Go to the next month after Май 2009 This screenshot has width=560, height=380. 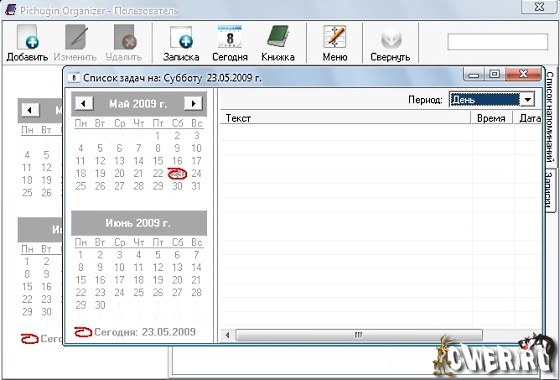pyautogui.click(x=193, y=104)
